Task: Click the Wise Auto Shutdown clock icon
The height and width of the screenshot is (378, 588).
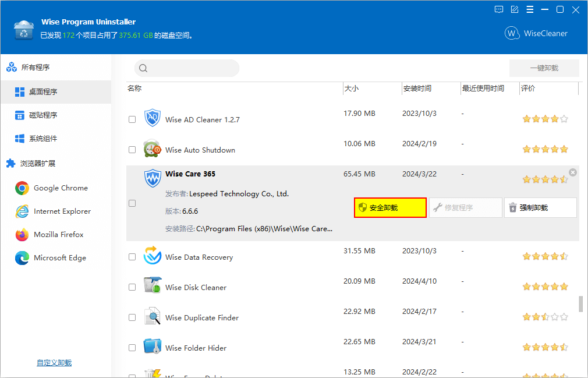Action: point(153,149)
